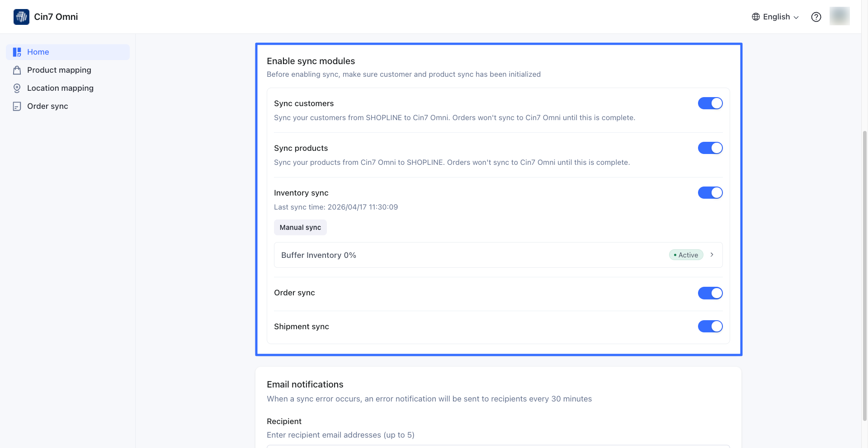
Task: Switch off the Shipment sync toggle
Action: [x=710, y=327]
